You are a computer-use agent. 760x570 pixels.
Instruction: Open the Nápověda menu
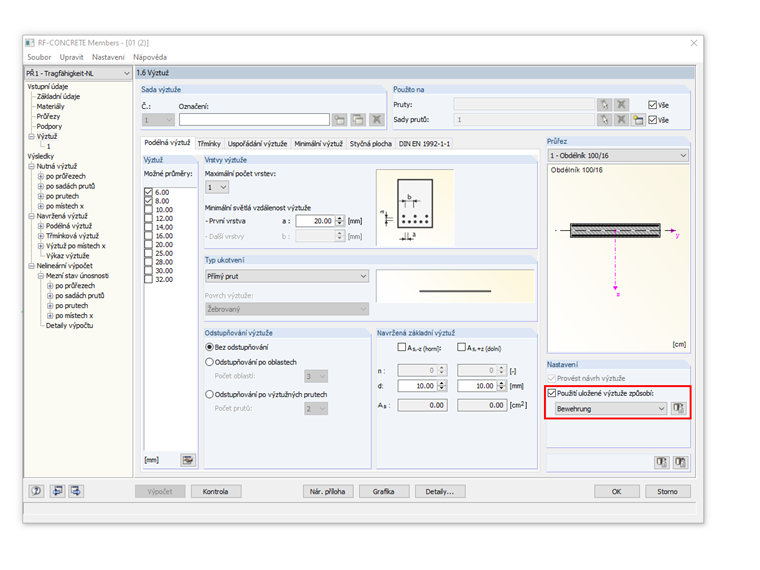[150, 57]
